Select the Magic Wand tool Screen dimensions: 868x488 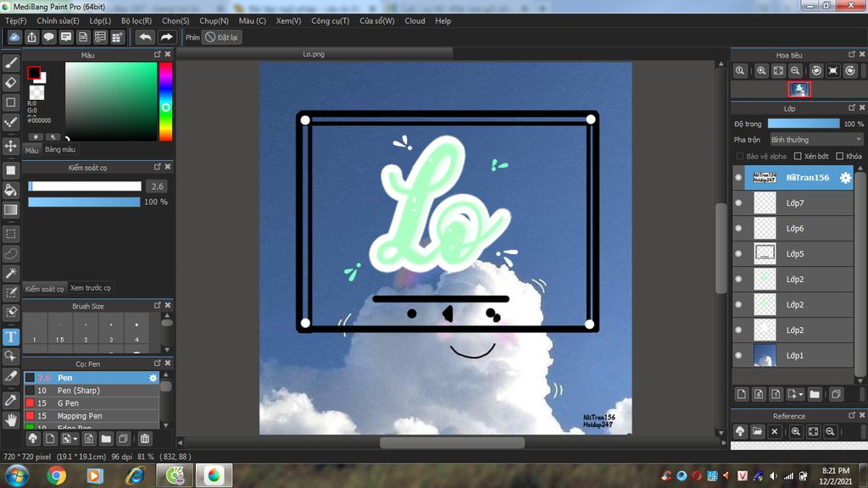[x=10, y=274]
